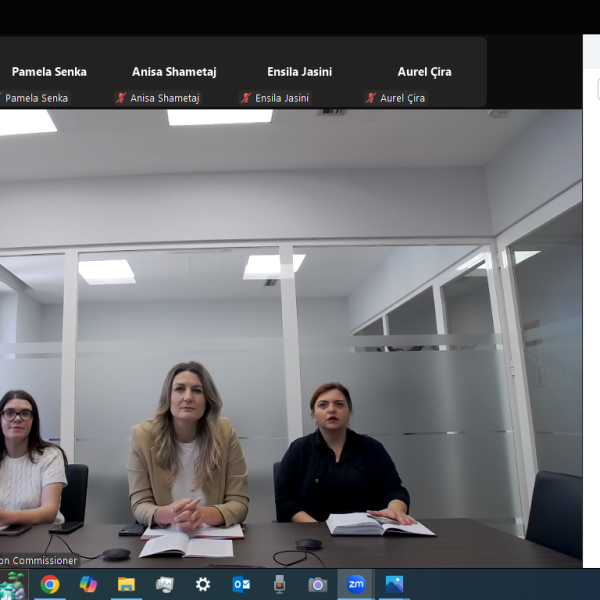Image resolution: width=600 pixels, height=600 pixels.
Task: Open the Photos app from the taskbar
Action: pos(394,584)
